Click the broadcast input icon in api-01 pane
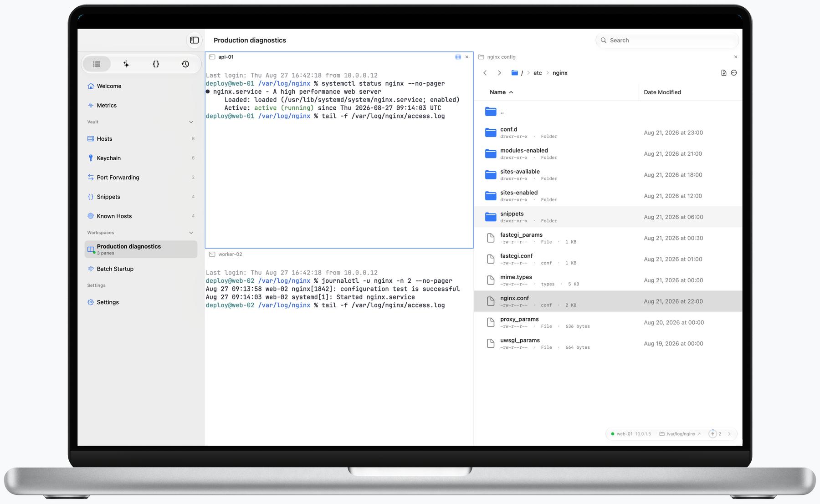This screenshot has width=820, height=504. (x=458, y=57)
